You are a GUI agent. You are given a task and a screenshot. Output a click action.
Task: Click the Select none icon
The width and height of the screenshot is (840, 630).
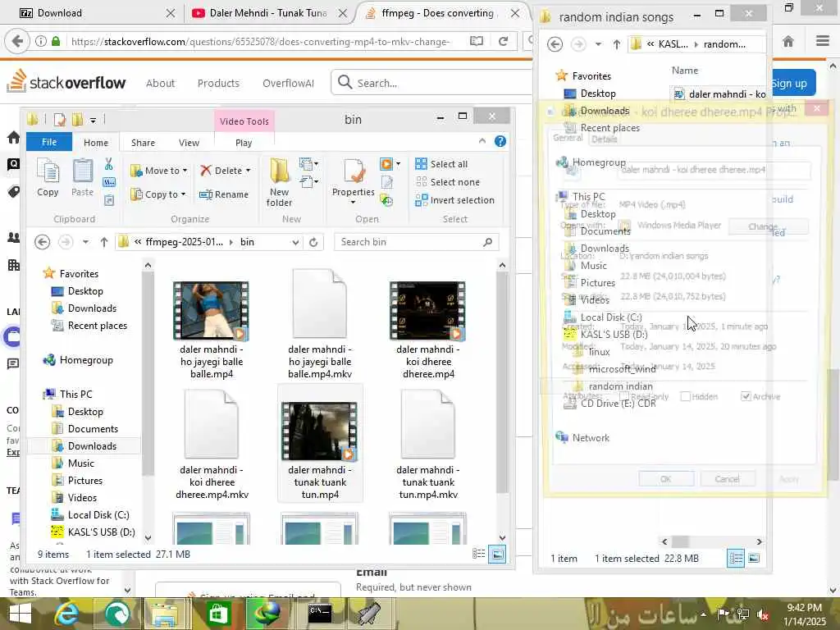click(422, 182)
